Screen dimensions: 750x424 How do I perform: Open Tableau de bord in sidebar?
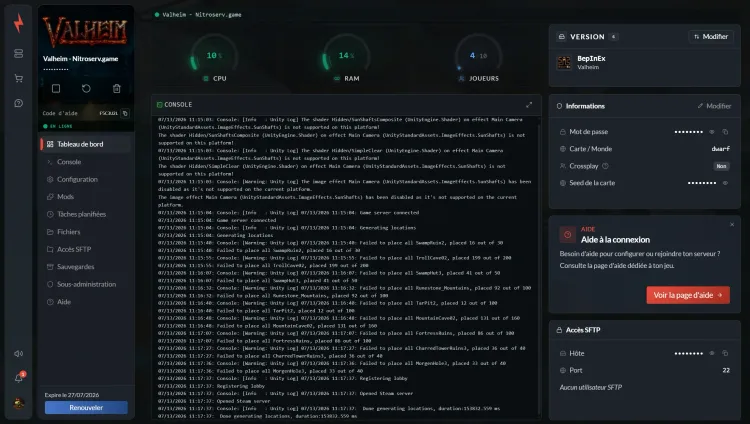click(86, 144)
